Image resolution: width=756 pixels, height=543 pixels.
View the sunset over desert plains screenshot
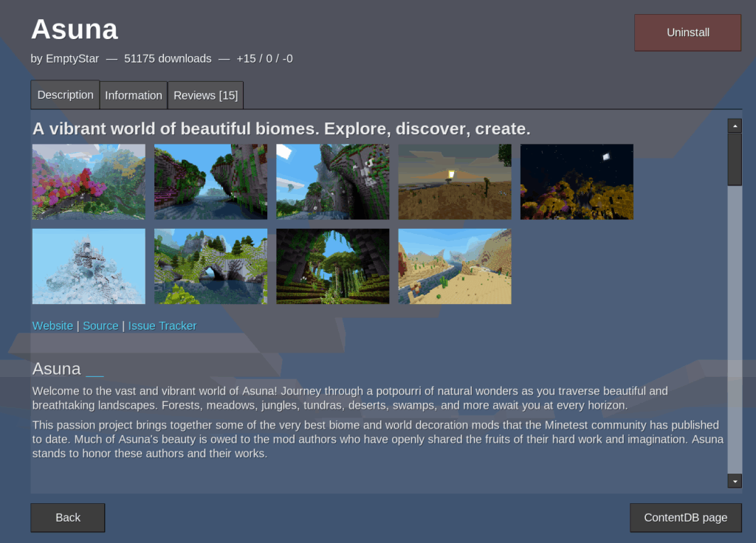pyautogui.click(x=454, y=181)
